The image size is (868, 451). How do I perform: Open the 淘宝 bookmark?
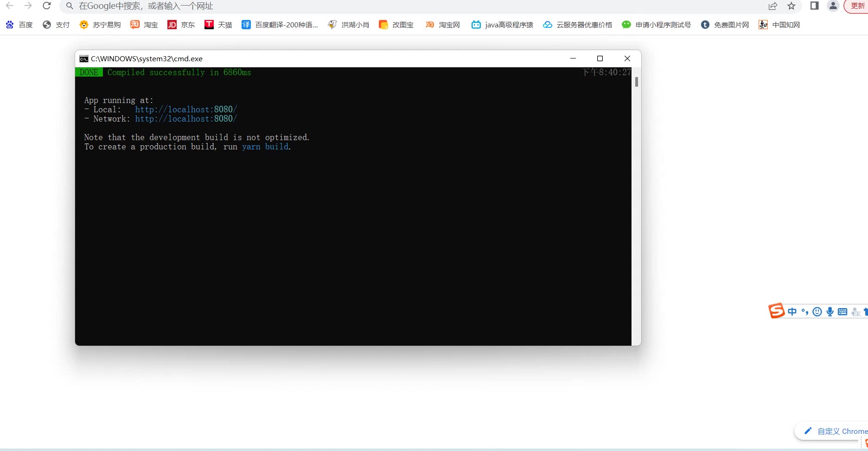[144, 25]
